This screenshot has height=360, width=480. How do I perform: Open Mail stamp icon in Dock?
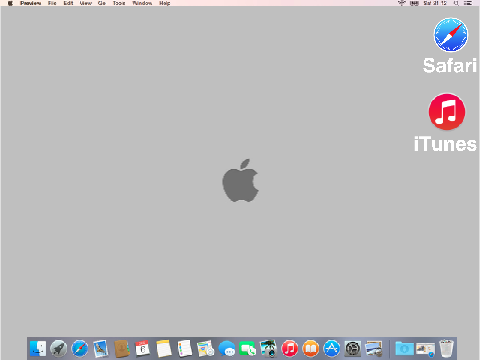(x=101, y=349)
